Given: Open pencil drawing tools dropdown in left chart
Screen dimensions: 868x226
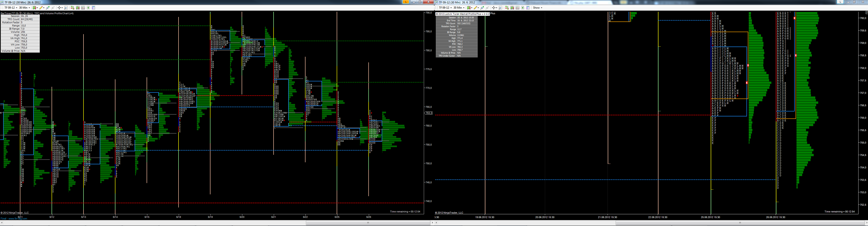Looking at the screenshot, I should [42, 8].
